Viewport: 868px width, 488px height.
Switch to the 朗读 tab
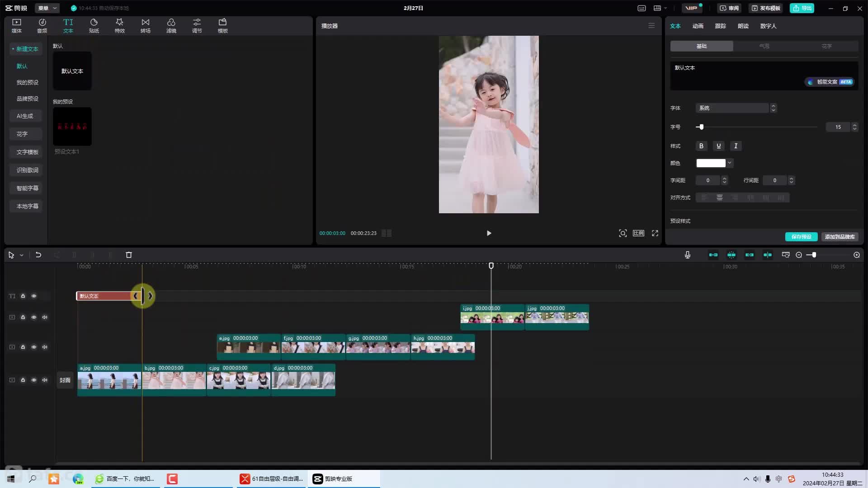tap(743, 26)
